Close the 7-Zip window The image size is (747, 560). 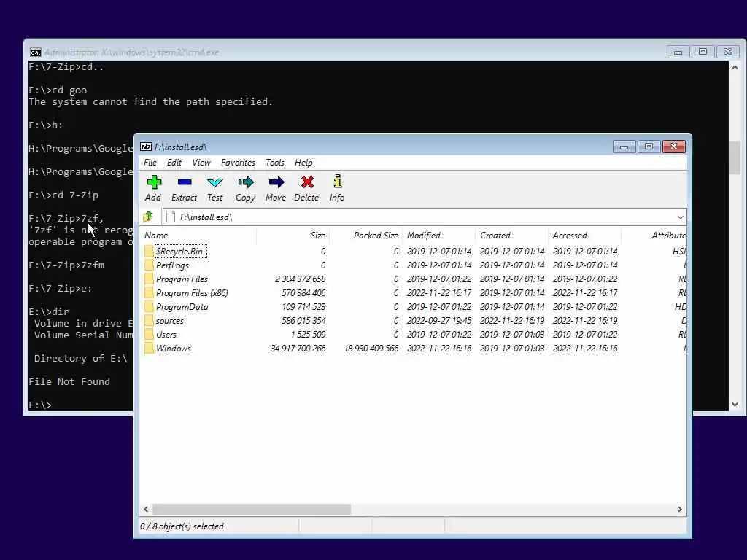(674, 147)
